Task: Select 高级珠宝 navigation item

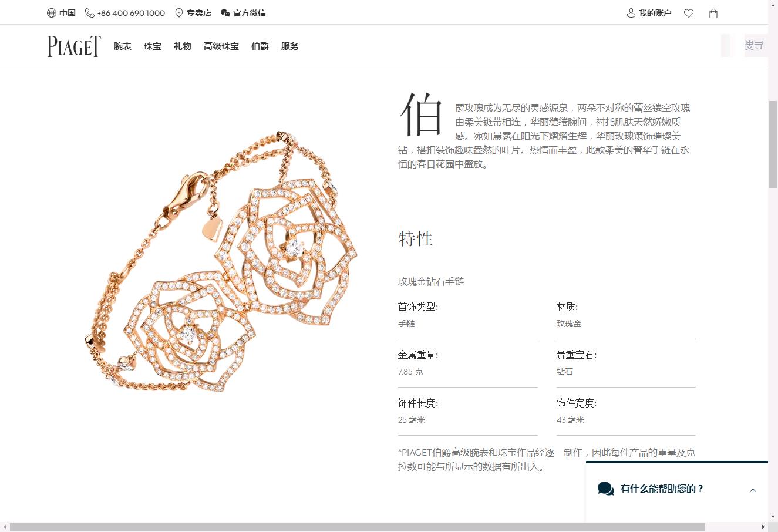Action: 221,46
